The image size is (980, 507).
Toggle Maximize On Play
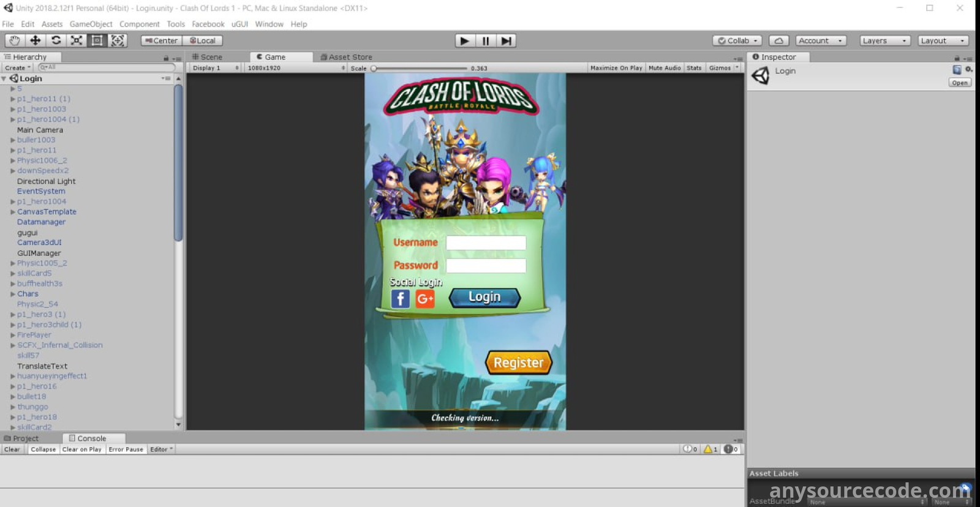click(616, 68)
